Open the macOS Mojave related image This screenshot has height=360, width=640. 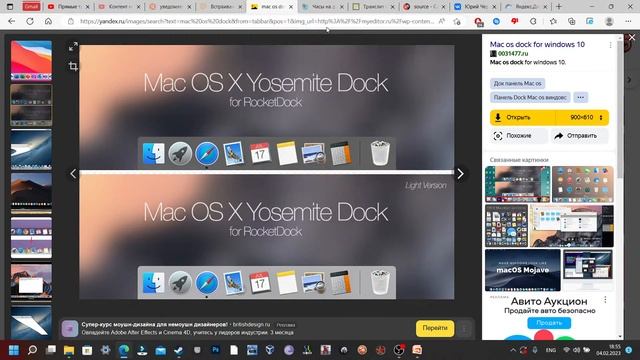click(x=522, y=270)
